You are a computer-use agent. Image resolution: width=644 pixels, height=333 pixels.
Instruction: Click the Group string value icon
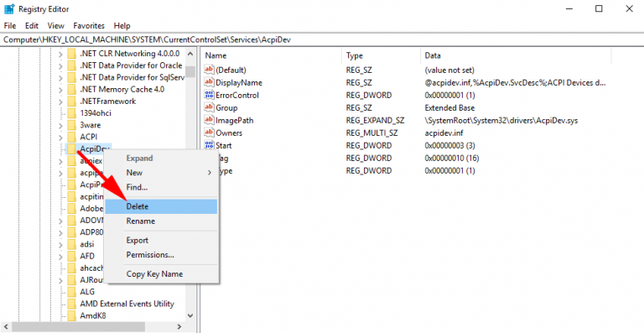(209, 108)
